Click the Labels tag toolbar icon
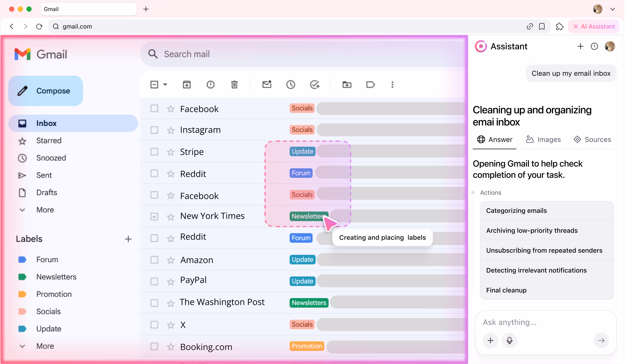Screen dimensions: 639x364 [370, 85]
